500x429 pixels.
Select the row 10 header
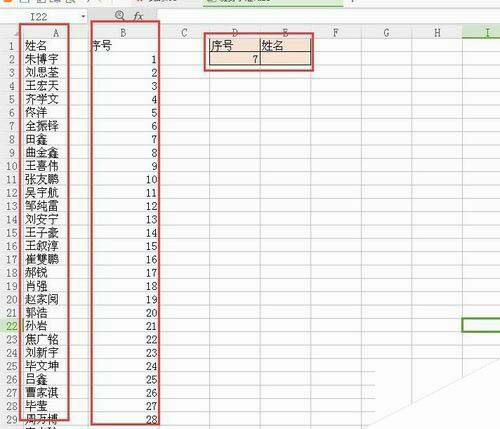coord(12,166)
